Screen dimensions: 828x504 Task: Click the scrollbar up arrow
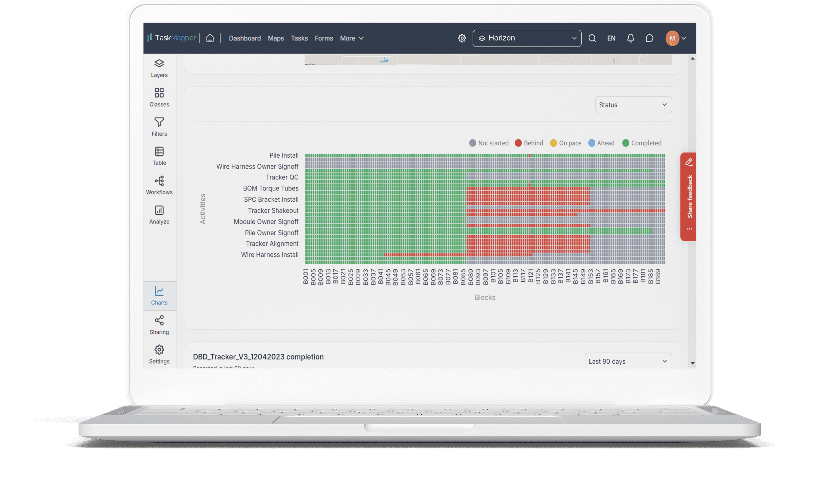pyautogui.click(x=692, y=58)
